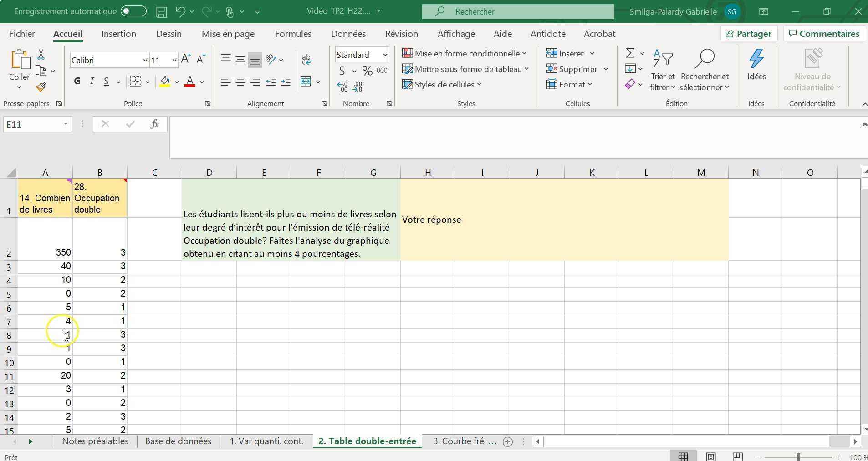Screen dimensions: 868x461
Task: Open the Données ribbon tab
Action: 348,34
